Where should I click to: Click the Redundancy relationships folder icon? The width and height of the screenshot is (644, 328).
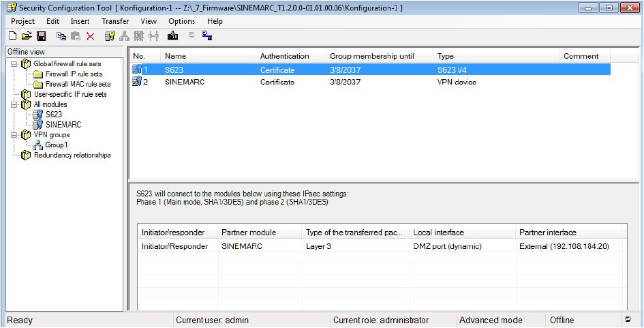(x=27, y=155)
